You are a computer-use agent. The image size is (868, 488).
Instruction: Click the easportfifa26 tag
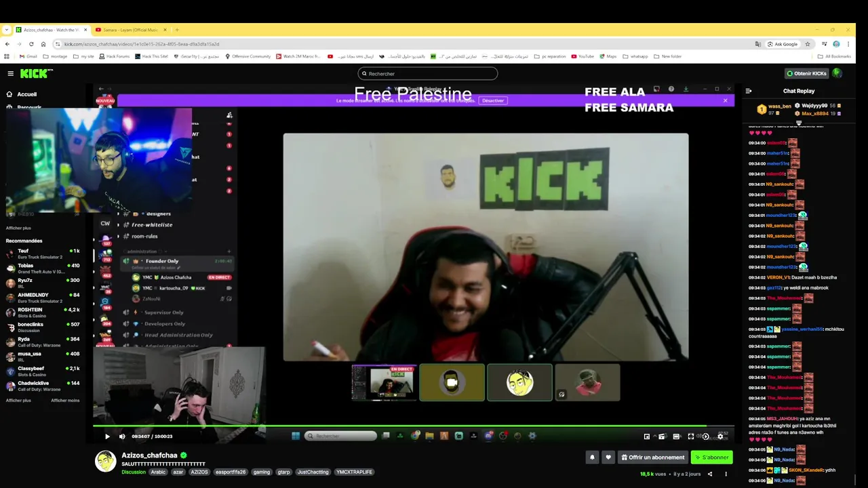coord(231,472)
